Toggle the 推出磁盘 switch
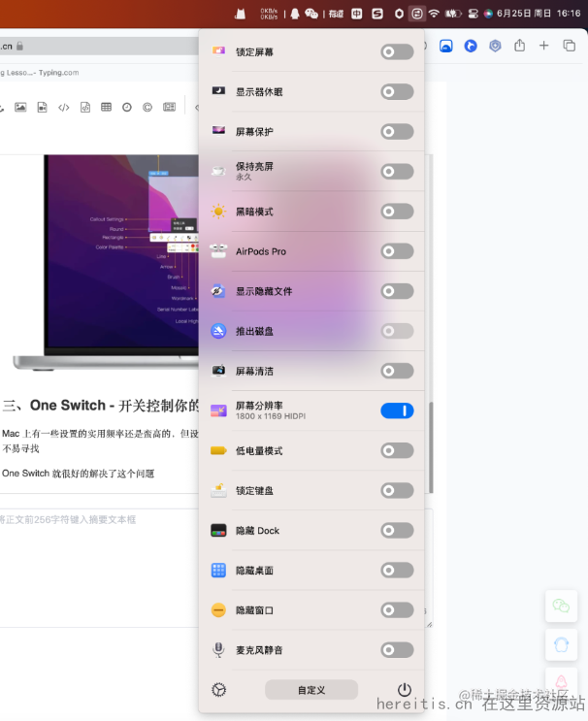This screenshot has width=588, height=721. 397,331
